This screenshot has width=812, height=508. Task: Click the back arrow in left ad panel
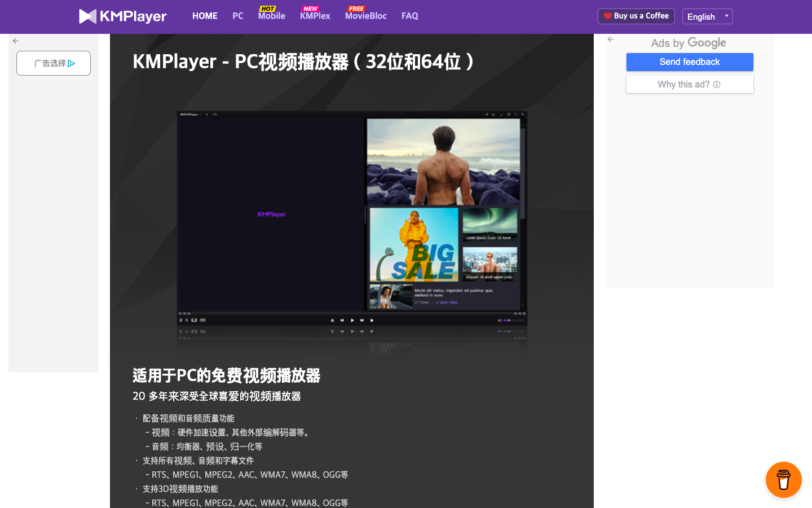[16, 41]
